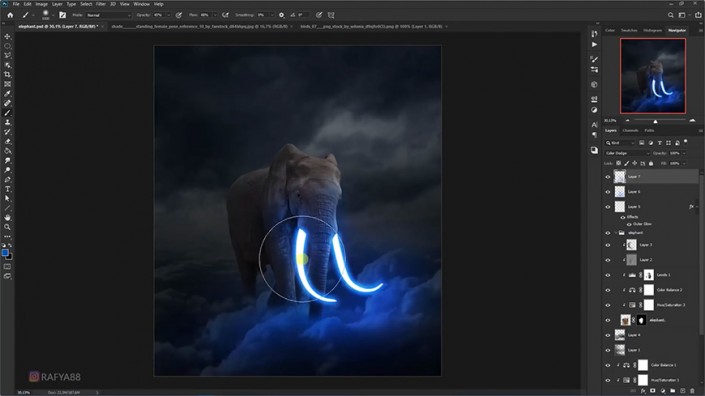The width and height of the screenshot is (705, 396).
Task: Open the History panel icon
Action: 594,34
